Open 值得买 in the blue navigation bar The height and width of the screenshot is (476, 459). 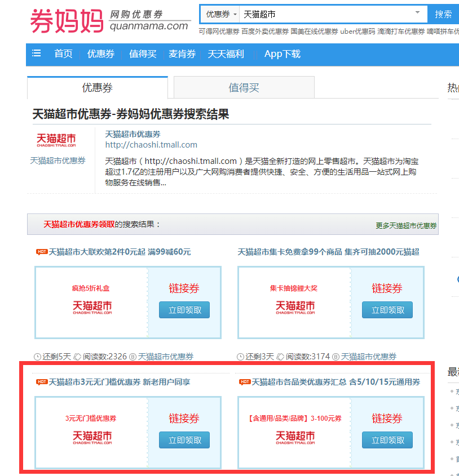tap(143, 54)
